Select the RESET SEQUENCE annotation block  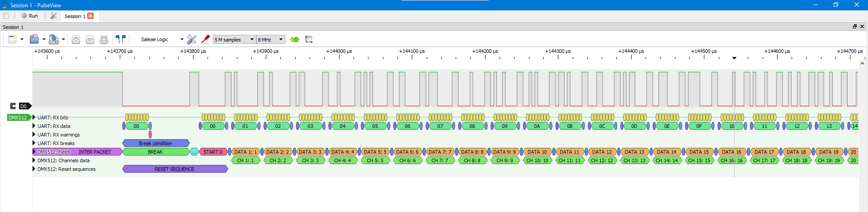[175, 169]
